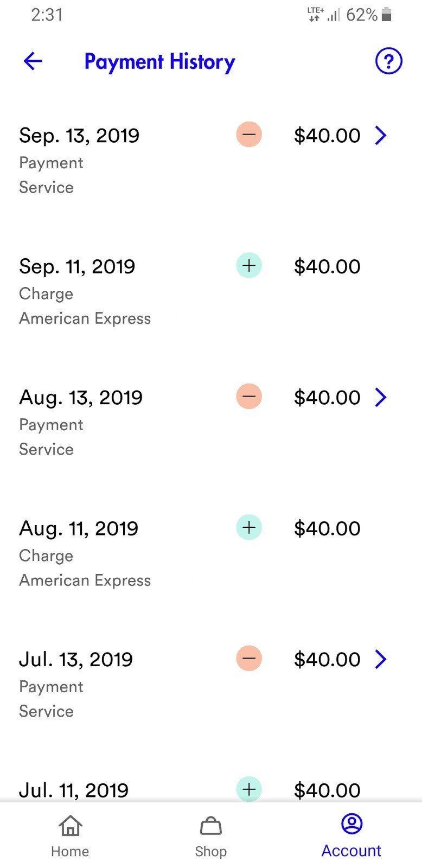Go to the Home tab
This screenshot has height=868, width=422.
[70, 836]
